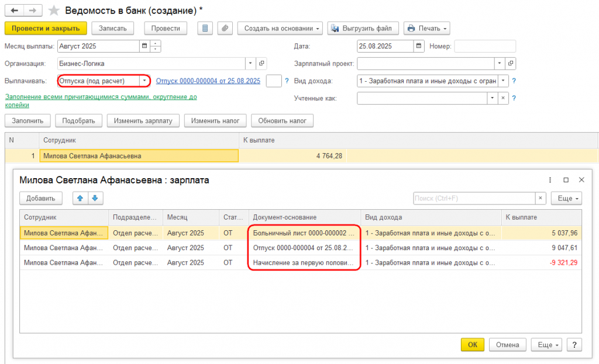Clear the salary search box
Image resolution: width=599 pixels, height=364 pixels.
[x=540, y=199]
